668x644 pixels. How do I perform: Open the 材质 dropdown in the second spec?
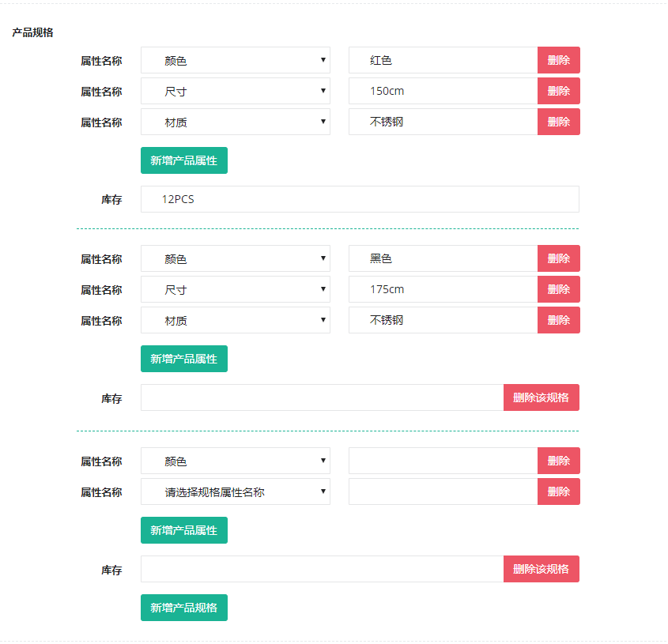[235, 320]
